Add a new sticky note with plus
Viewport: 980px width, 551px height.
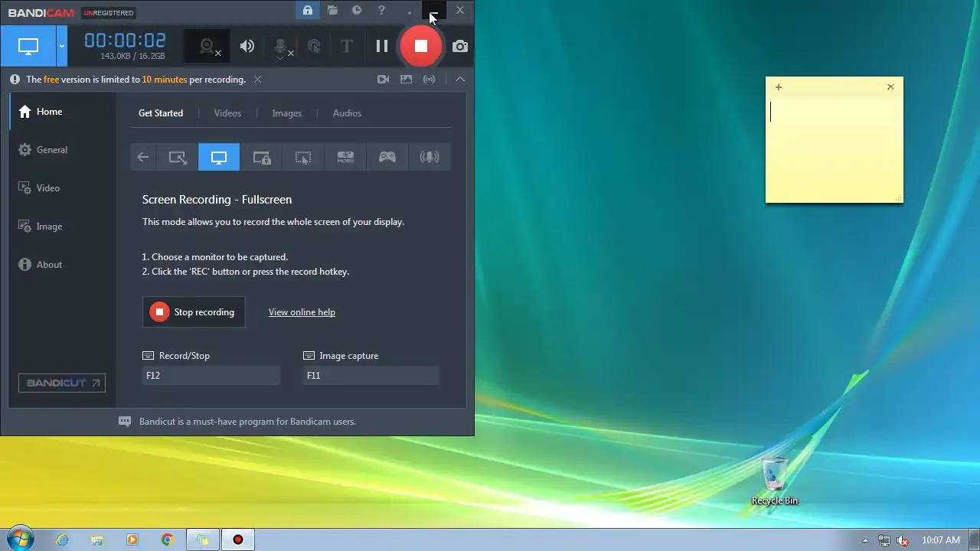click(779, 87)
